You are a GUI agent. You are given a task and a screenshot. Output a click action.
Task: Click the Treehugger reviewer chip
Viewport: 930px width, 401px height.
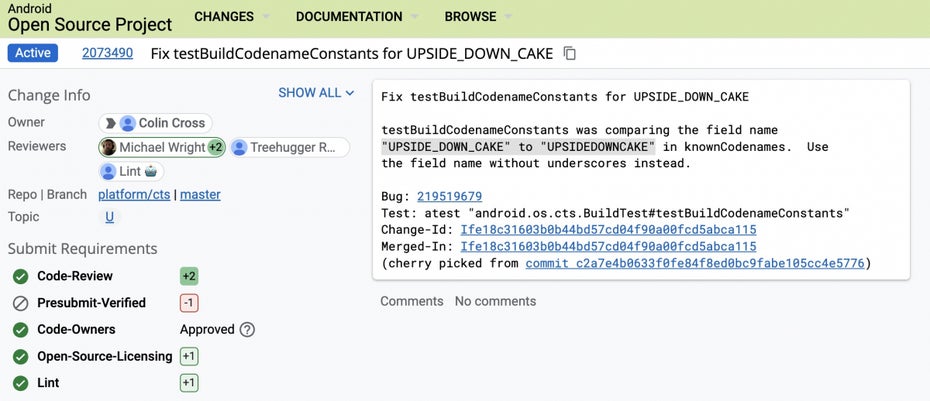coord(289,147)
